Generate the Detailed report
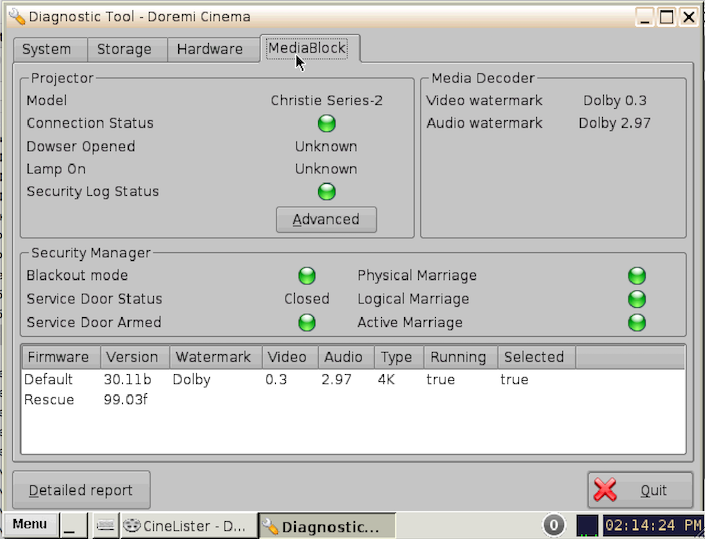Image resolution: width=705 pixels, height=539 pixels. point(81,490)
